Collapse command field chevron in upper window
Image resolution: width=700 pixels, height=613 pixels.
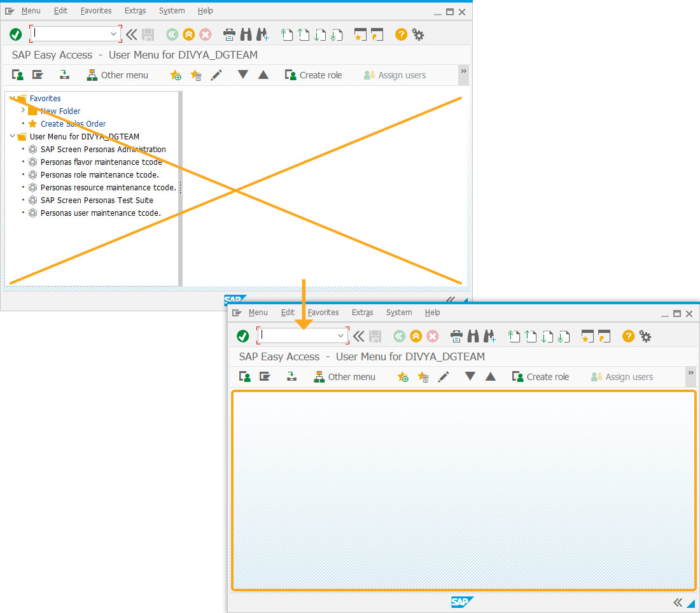pyautogui.click(x=131, y=34)
